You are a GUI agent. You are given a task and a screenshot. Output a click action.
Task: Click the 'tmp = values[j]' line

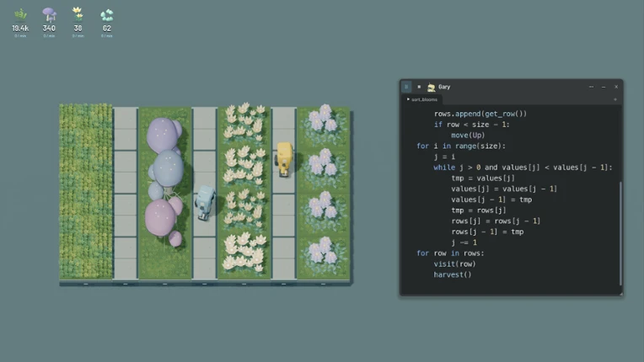[x=483, y=178]
